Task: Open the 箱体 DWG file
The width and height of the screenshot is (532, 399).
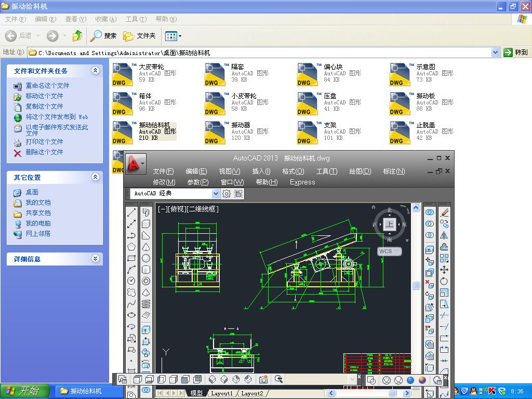Action: tap(123, 103)
